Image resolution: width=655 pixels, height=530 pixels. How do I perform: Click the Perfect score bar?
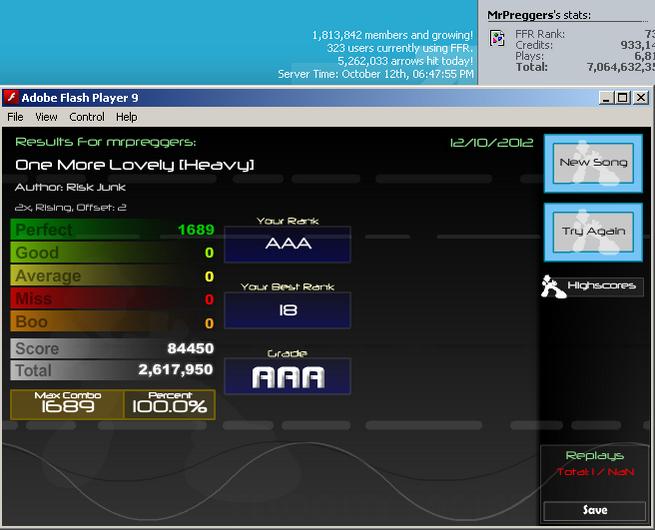pos(113,229)
